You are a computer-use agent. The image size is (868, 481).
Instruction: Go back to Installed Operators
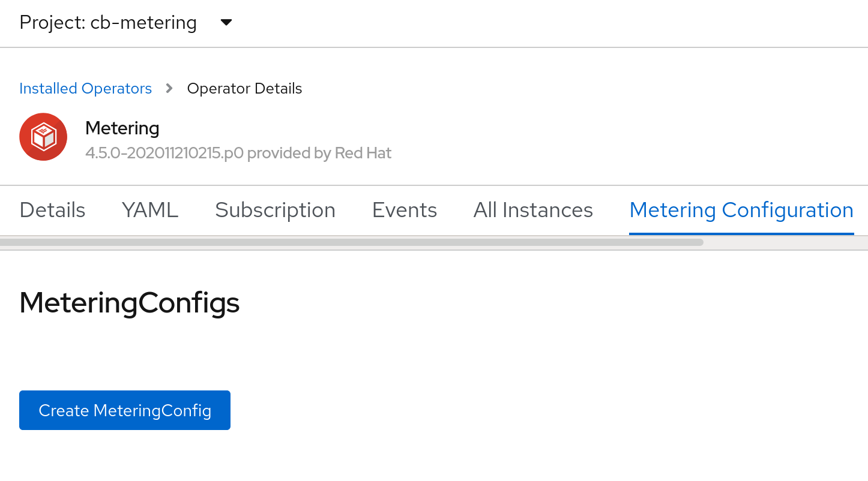click(x=85, y=89)
